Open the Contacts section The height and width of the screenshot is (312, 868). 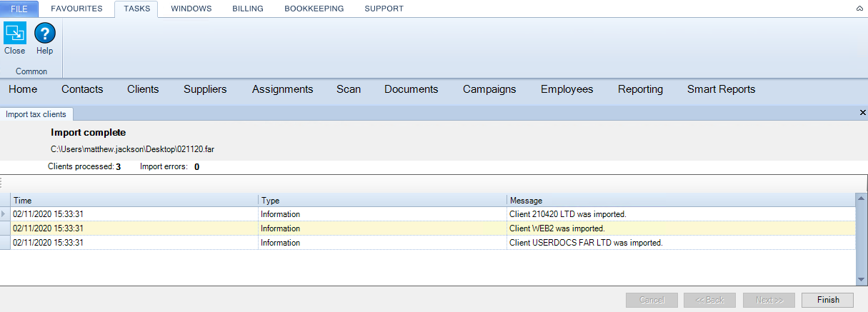[x=82, y=89]
